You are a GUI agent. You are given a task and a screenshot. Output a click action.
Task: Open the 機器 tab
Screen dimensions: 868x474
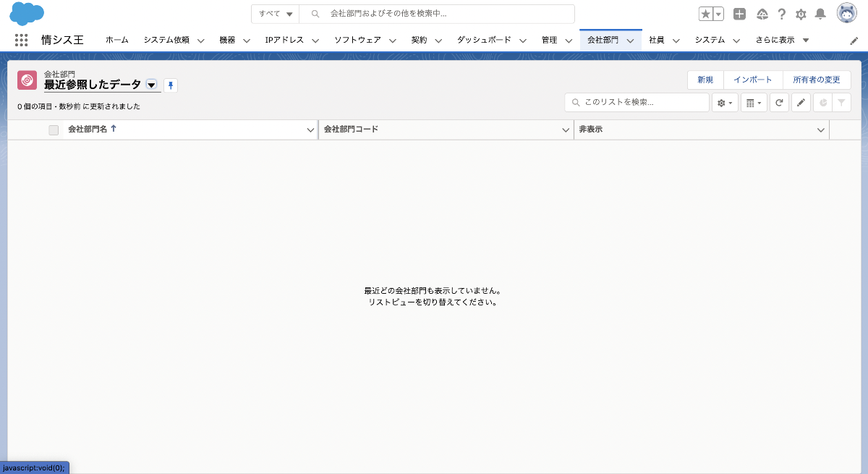tap(227, 41)
